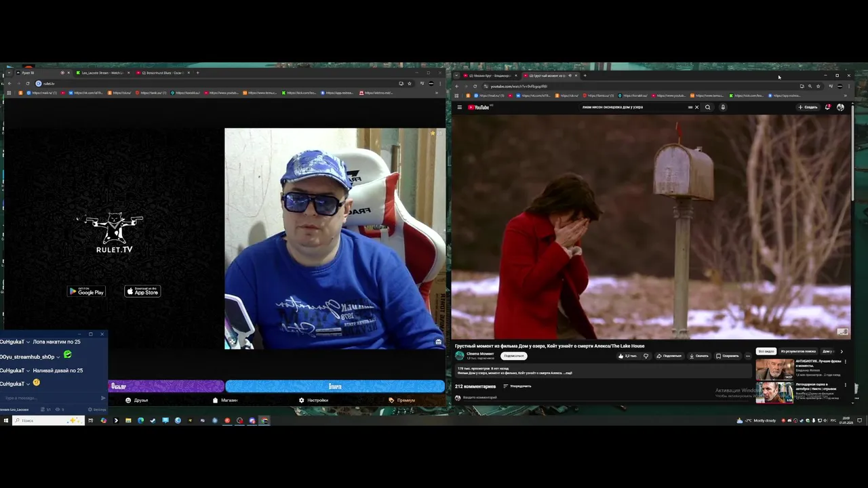The width and height of the screenshot is (868, 488).
Task: Open new tab in YouTube window
Action: pyautogui.click(x=585, y=75)
